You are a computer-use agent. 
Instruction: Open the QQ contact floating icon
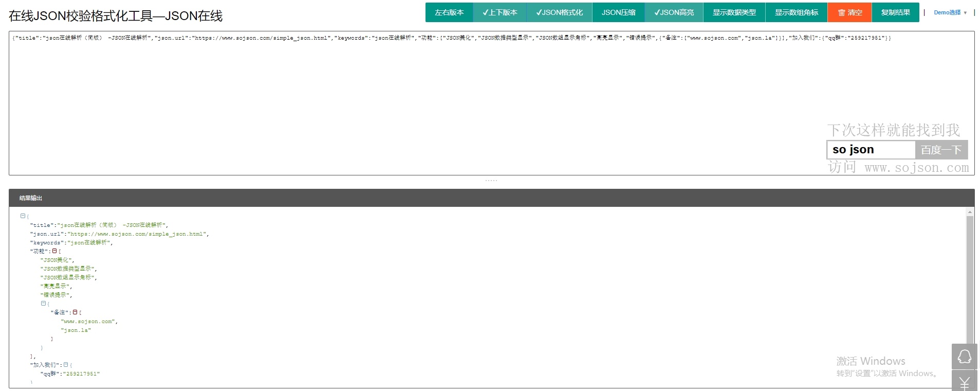coord(964,357)
